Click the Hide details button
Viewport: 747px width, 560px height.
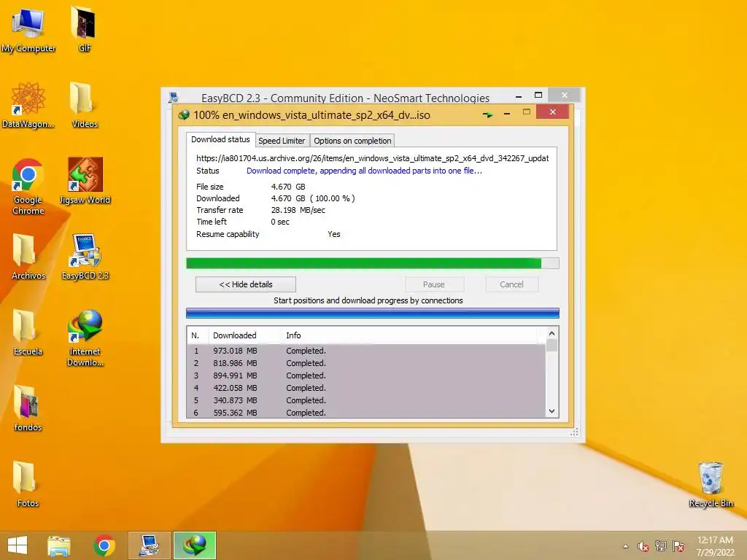[246, 284]
